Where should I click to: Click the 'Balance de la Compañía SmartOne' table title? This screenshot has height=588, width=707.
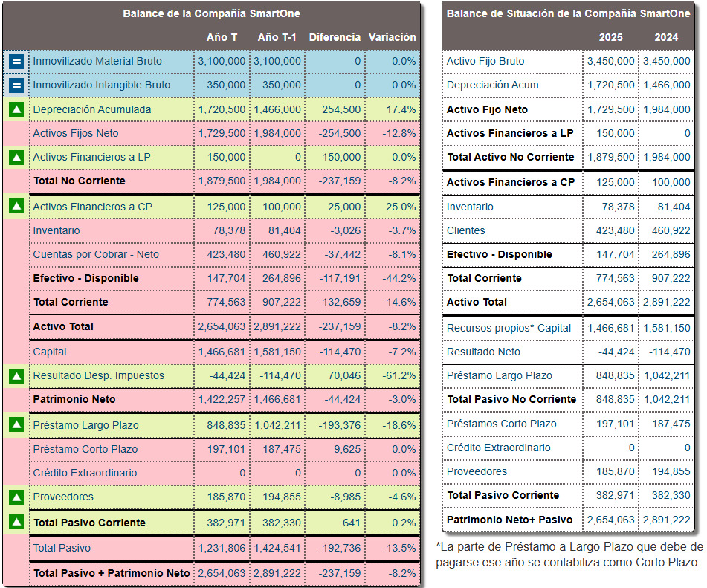coord(211,13)
